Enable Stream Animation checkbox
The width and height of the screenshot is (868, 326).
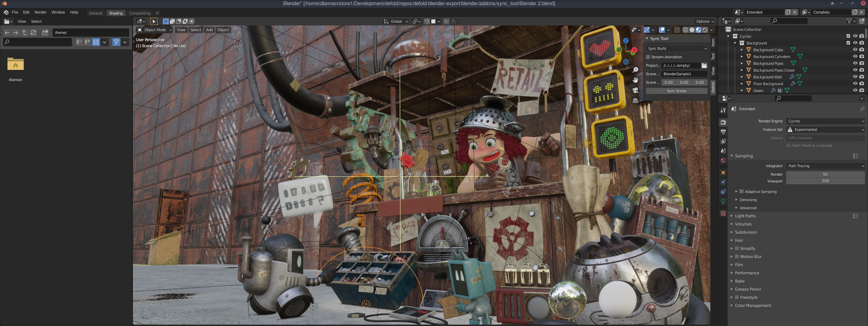click(648, 57)
